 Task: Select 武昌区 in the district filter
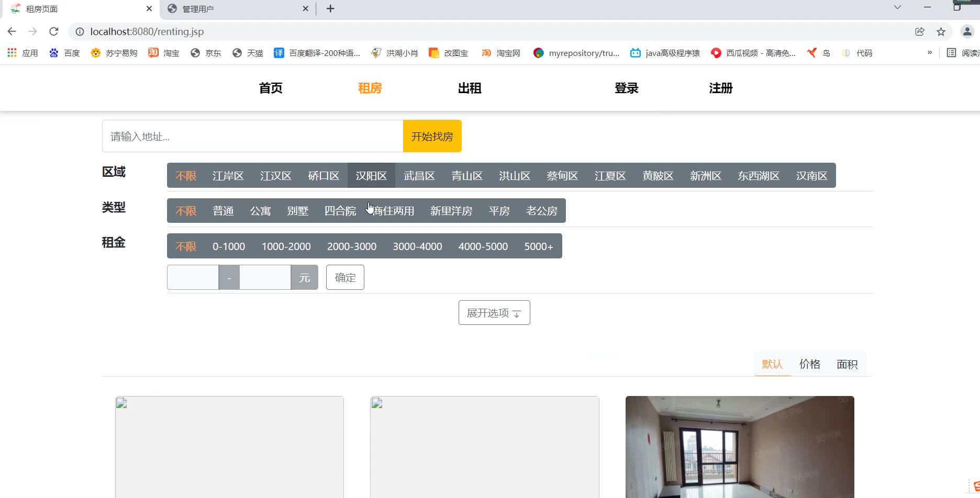(x=419, y=176)
